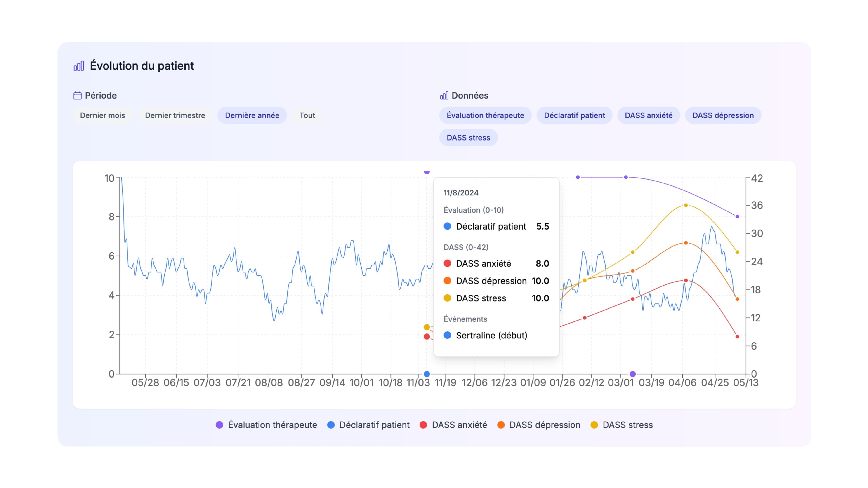
Task: Click the purple Évaluation thérapeute legend dot
Action: pyautogui.click(x=219, y=425)
